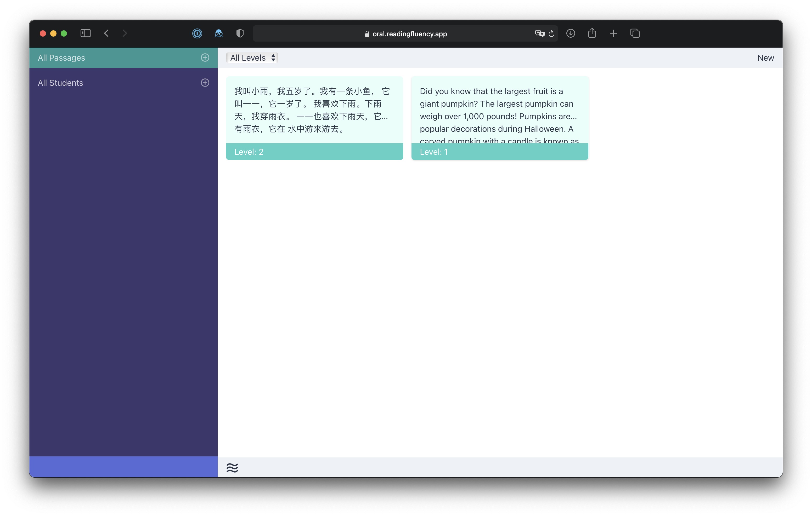Image resolution: width=812 pixels, height=516 pixels.
Task: Select the All Students section
Action: coord(60,83)
